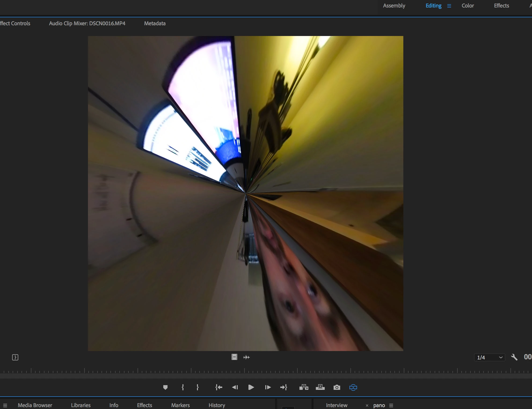Switch to the Metadata tab
This screenshot has width=532, height=409.
155,23
